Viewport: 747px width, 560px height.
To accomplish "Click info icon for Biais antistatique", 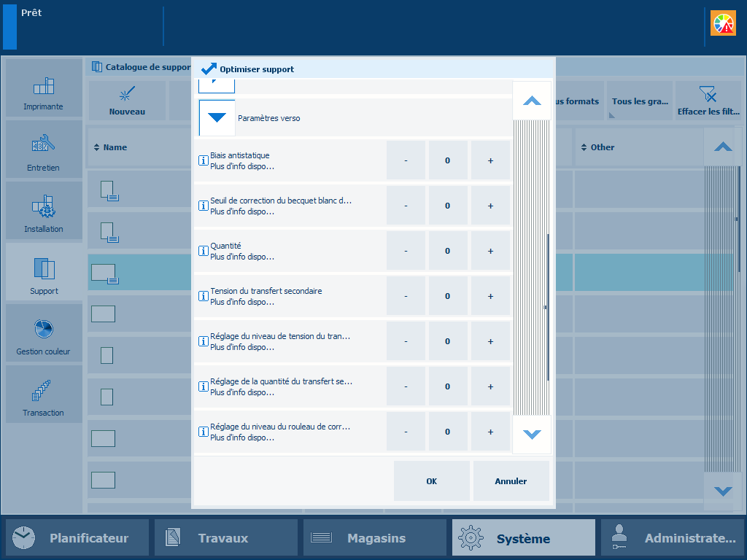I will (204, 160).
